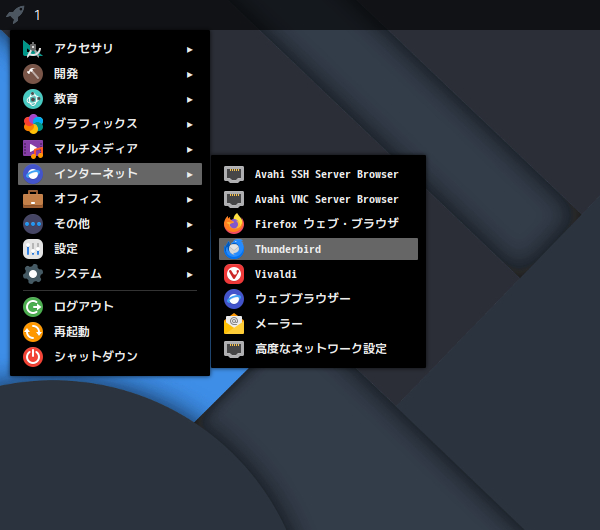Click the アクセサリ category icon
Image resolution: width=600 pixels, height=530 pixels.
[x=33, y=49]
